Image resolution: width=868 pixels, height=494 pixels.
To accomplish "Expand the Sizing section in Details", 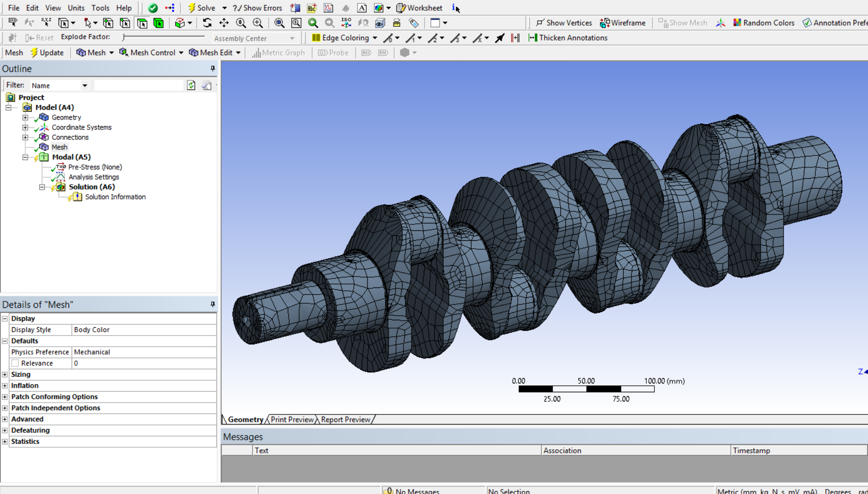I will 5,374.
